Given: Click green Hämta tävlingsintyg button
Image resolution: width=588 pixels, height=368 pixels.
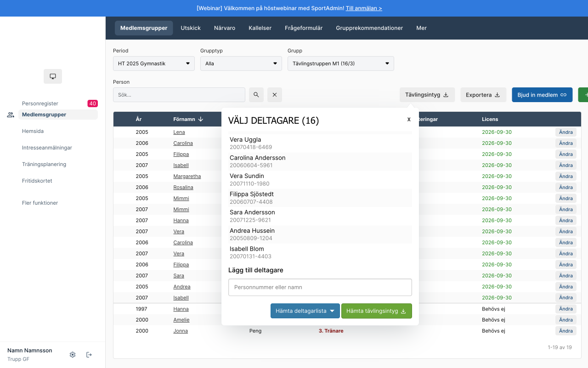Looking at the screenshot, I should (x=376, y=311).
